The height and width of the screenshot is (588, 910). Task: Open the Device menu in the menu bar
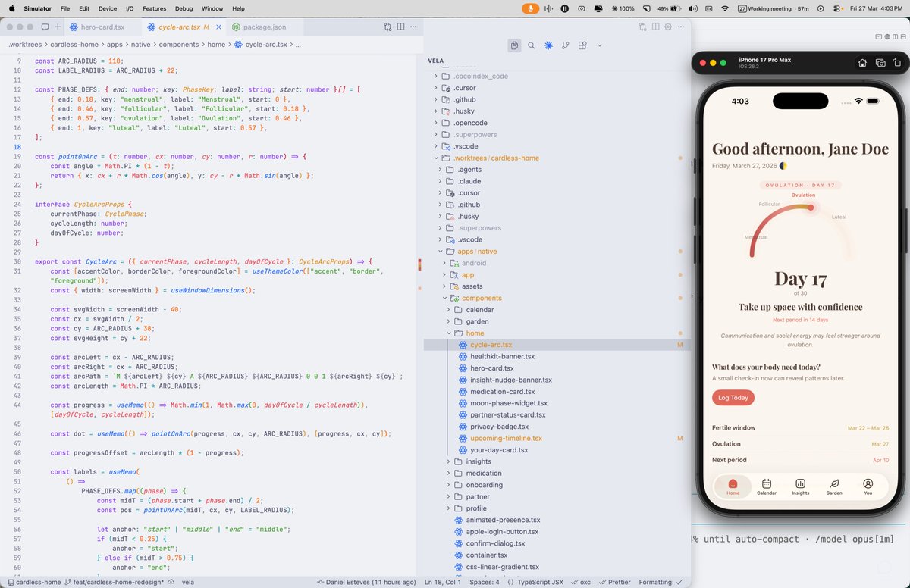pos(108,8)
